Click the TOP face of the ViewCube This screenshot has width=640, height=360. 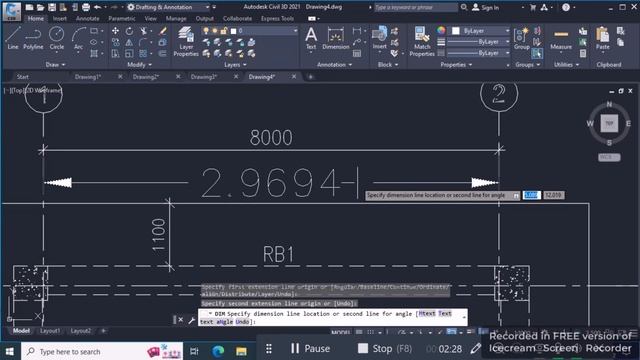tap(609, 123)
